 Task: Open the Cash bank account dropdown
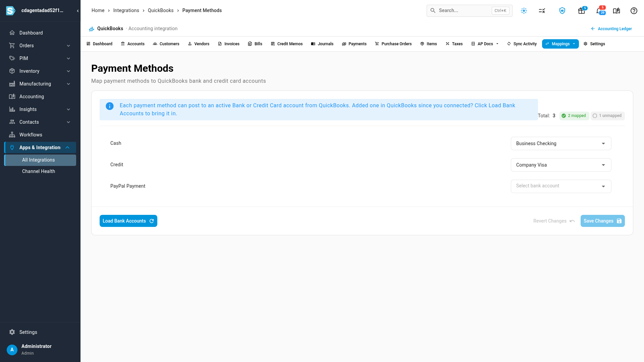click(561, 143)
